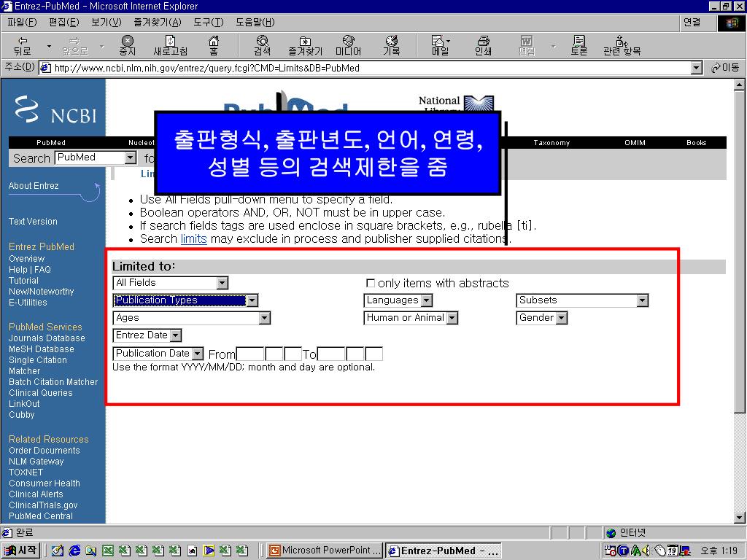Open the TOXNET sidebar link
This screenshot has height=560, width=747.
26,472
